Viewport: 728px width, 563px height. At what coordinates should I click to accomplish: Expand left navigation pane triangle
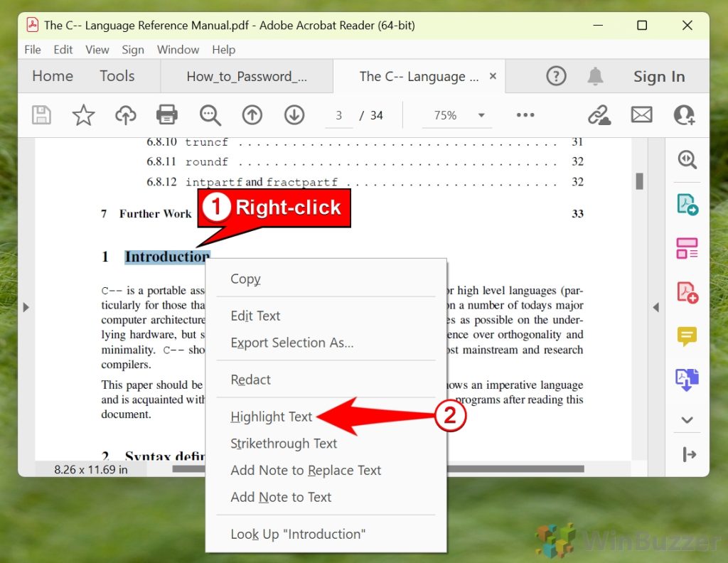click(x=26, y=307)
